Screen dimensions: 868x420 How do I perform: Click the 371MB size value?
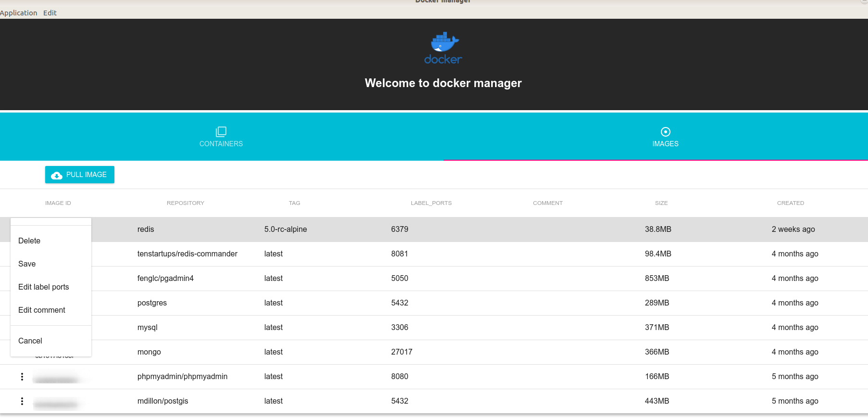657,328
